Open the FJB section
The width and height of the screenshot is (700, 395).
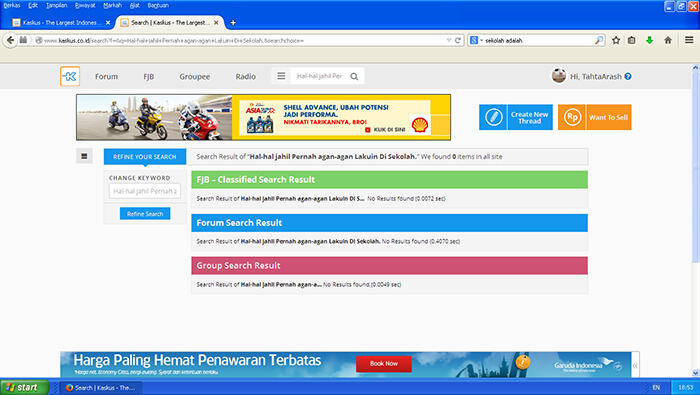[149, 77]
